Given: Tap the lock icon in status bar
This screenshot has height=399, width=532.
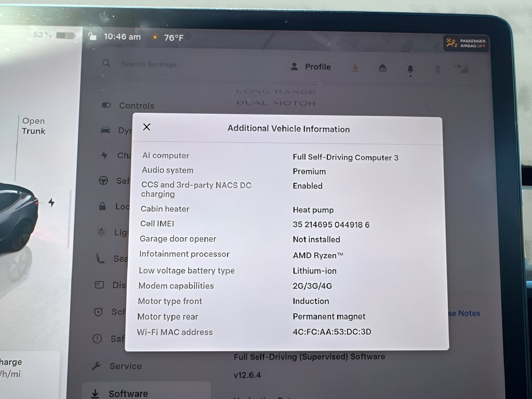Looking at the screenshot, I should pos(92,36).
